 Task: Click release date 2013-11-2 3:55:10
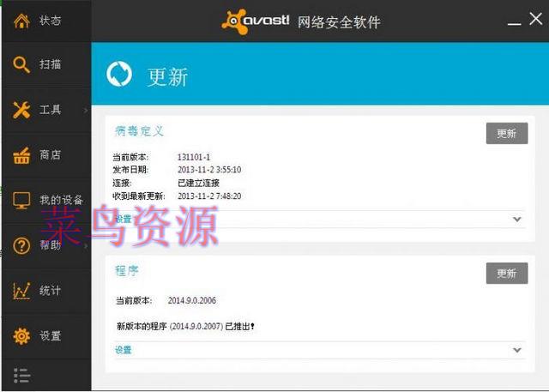point(209,170)
